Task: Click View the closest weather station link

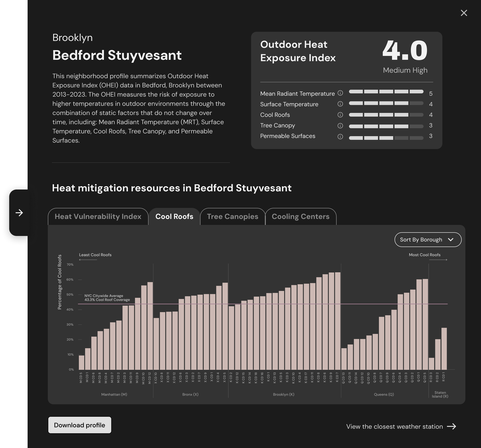Action: coord(394,426)
